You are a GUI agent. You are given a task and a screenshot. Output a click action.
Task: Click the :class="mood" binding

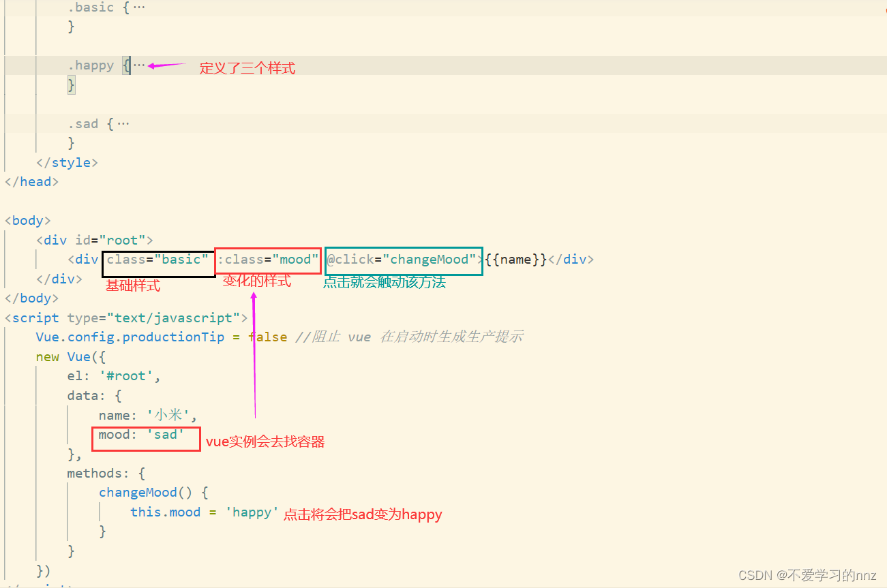(268, 259)
